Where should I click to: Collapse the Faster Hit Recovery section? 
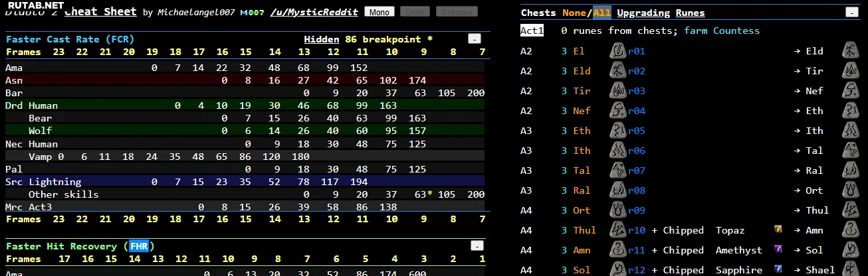pos(477,246)
